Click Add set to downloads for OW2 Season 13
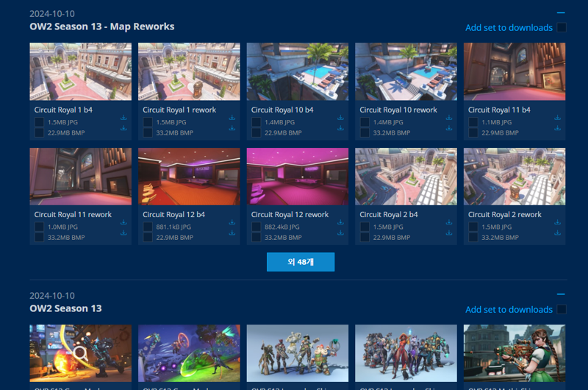Viewport: 588px width, 390px height. coord(509,310)
